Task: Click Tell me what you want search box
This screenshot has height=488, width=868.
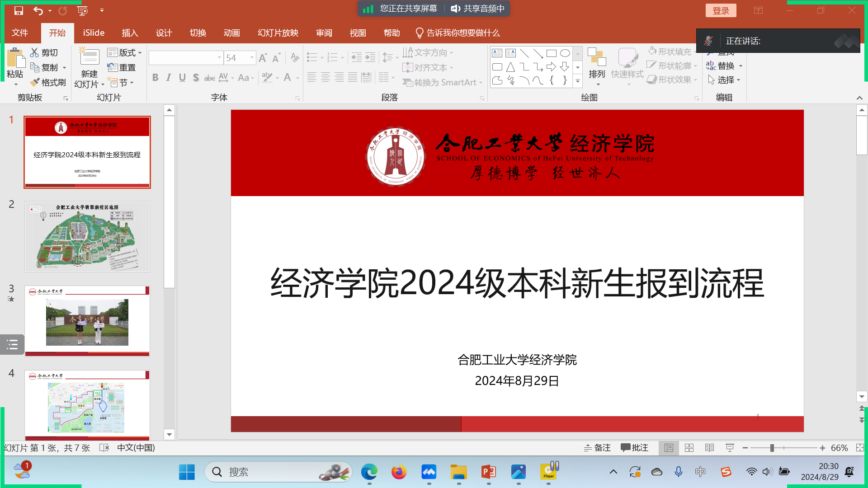Action: pyautogui.click(x=458, y=33)
